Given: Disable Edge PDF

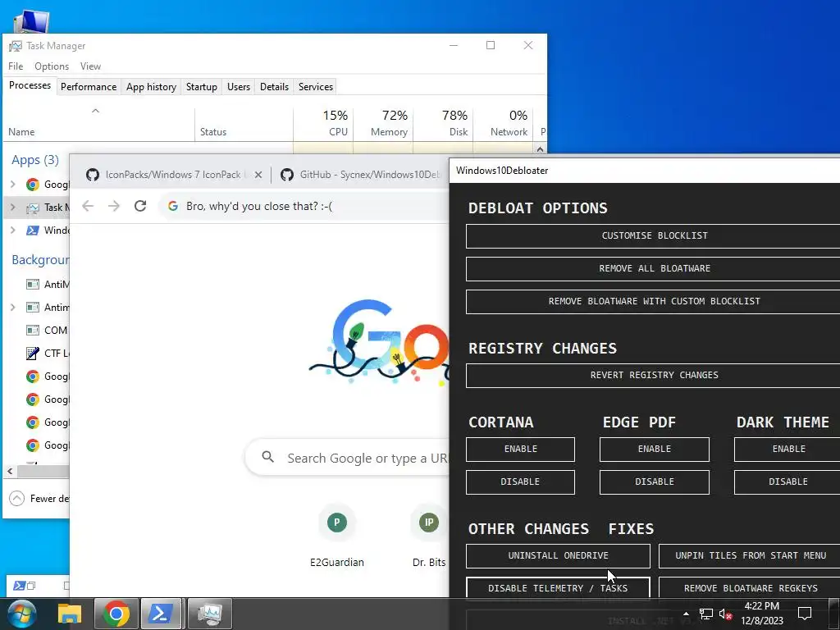Looking at the screenshot, I should point(655,482).
